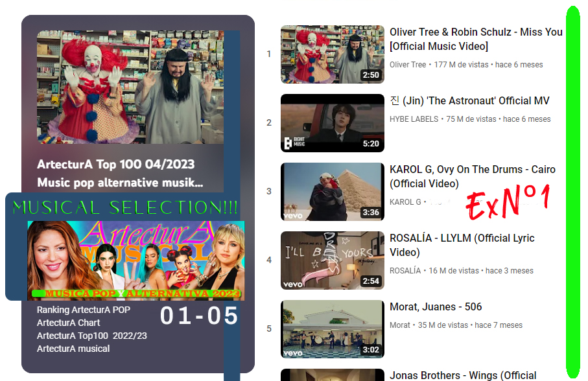Viewport: 588px width, 381px height.
Task: Click the 2:54 duration badge on LLYLM
Action: pyautogui.click(x=371, y=281)
